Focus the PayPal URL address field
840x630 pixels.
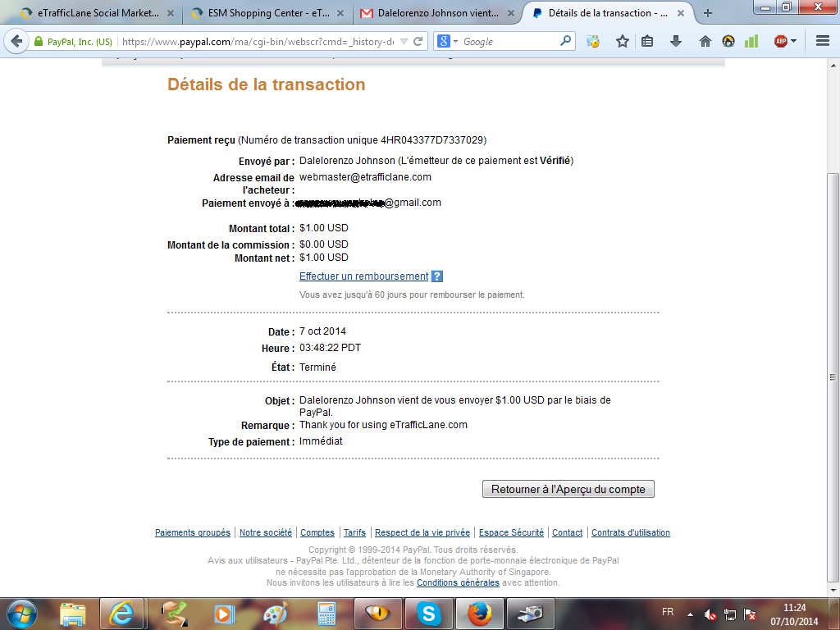pos(258,41)
